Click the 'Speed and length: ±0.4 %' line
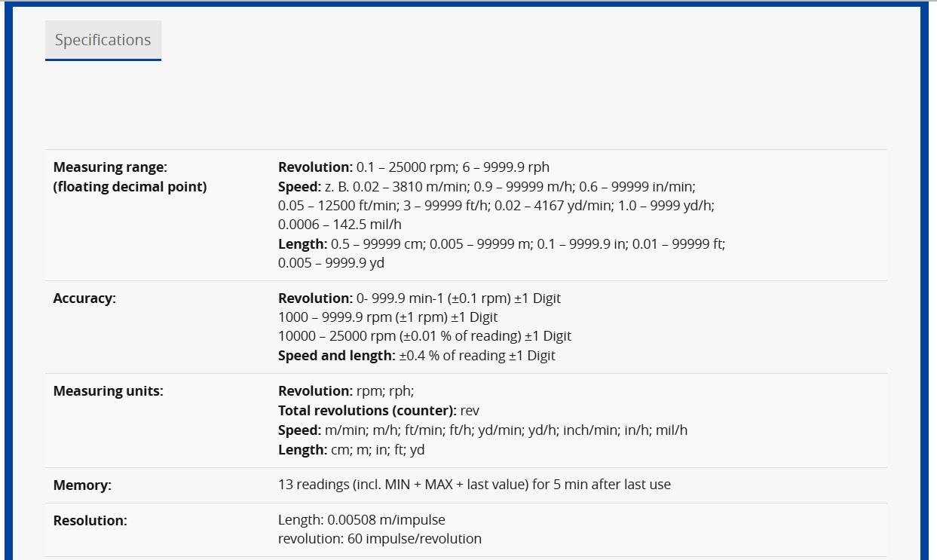 tap(417, 356)
